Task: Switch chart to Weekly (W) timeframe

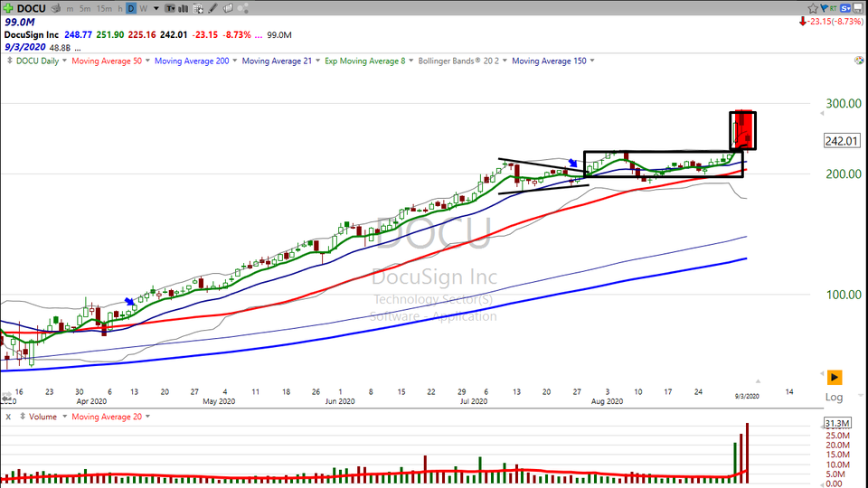Action: [x=146, y=8]
